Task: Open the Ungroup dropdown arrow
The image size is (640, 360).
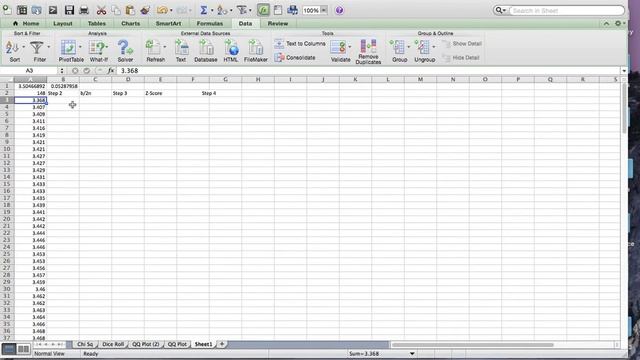Action: [433, 47]
